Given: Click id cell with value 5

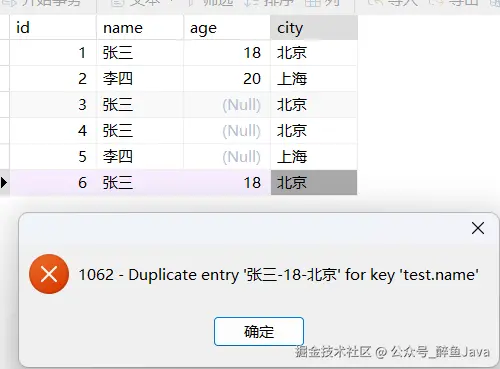Looking at the screenshot, I should pyautogui.click(x=53, y=157).
